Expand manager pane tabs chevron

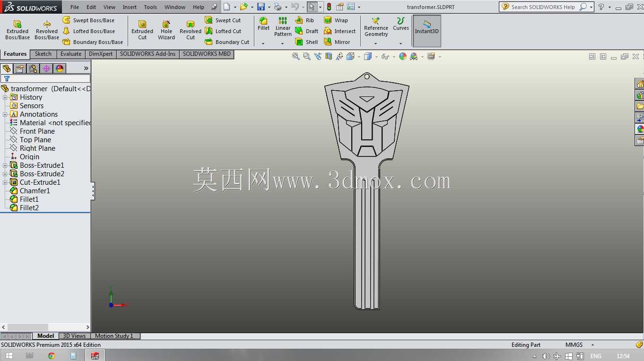point(86,69)
